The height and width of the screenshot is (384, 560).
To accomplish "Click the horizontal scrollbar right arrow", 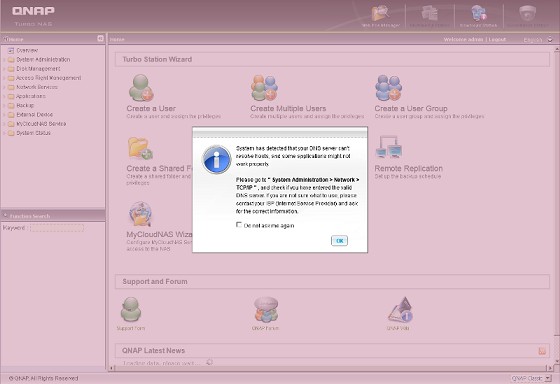I will 550,368.
